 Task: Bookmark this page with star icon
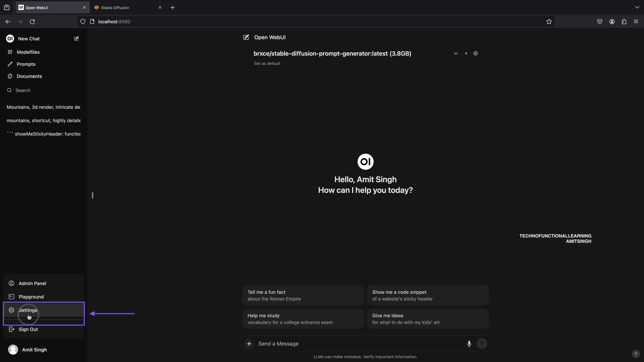[549, 21]
